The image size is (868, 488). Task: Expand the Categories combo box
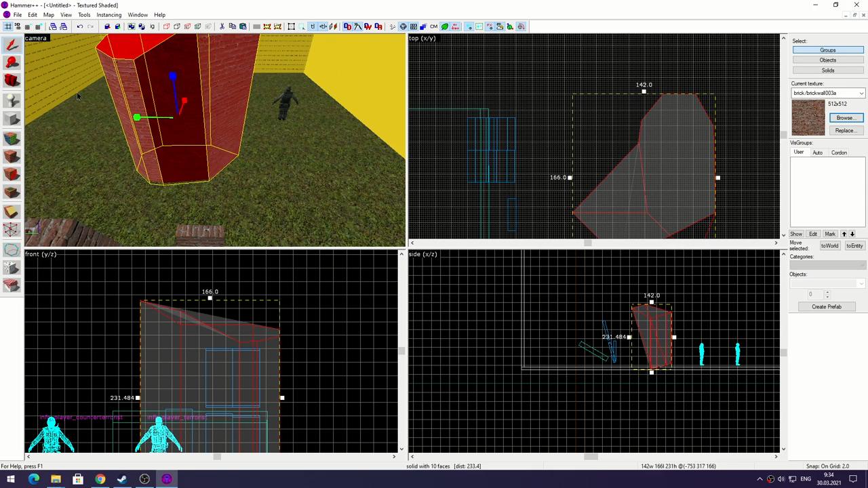(827, 265)
